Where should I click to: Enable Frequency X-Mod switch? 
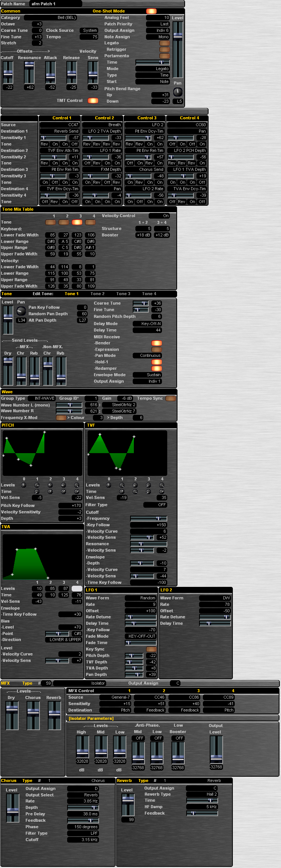tap(61, 418)
